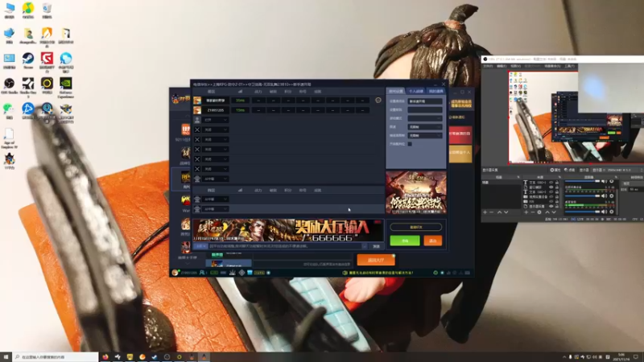644x362 pixels.
Task: Add a scene with OBS plus button
Action: [485, 212]
